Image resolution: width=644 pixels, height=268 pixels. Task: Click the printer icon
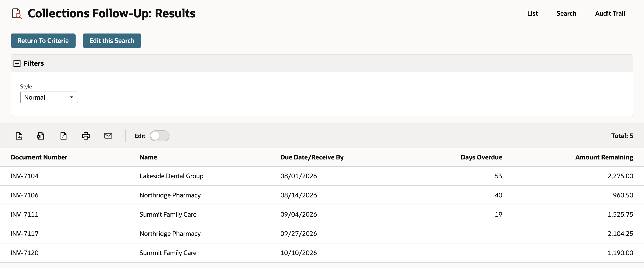86,136
